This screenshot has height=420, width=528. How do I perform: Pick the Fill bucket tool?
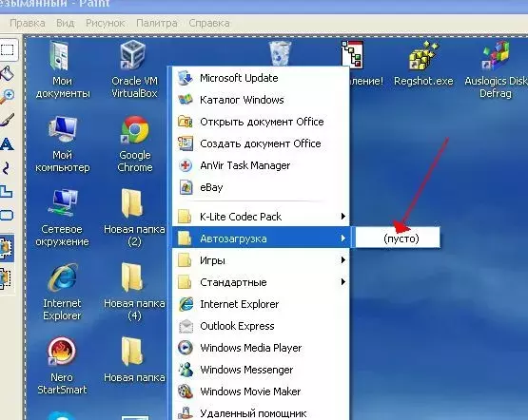point(7,73)
